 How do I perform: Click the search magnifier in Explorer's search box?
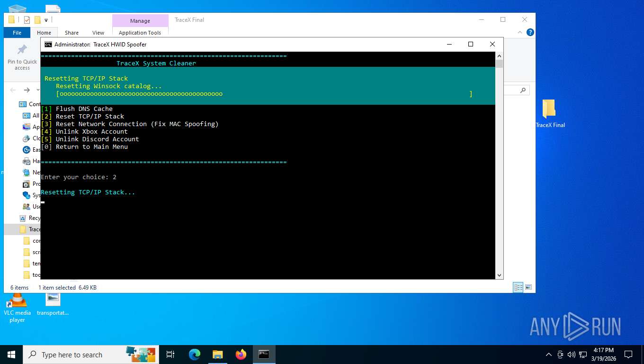pos(523,90)
